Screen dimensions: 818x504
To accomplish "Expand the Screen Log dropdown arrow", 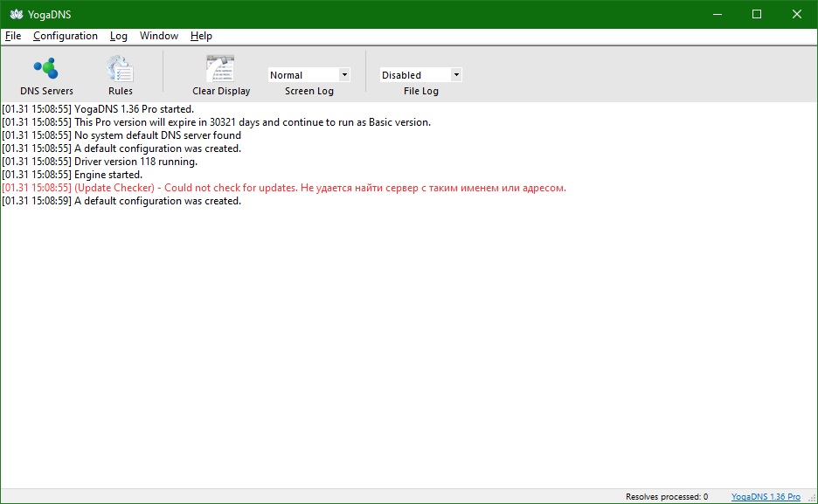I will pyautogui.click(x=344, y=74).
